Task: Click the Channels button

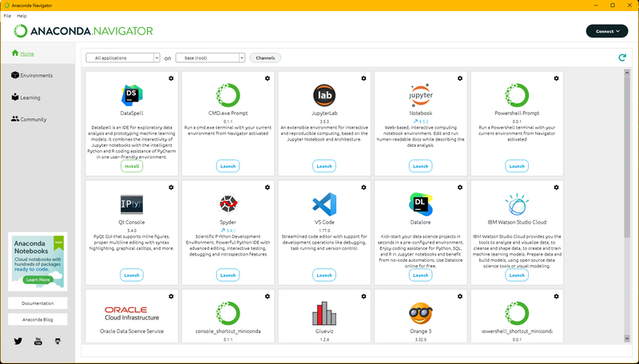Action: [265, 57]
